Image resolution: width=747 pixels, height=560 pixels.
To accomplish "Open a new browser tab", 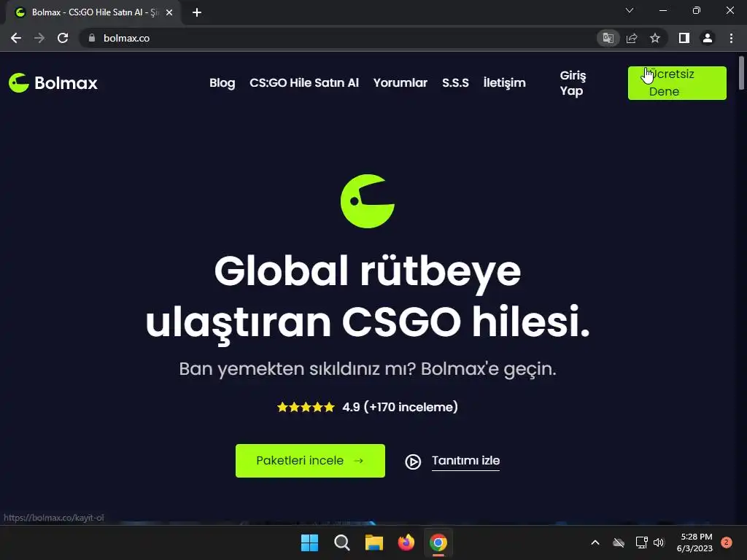I will tap(197, 12).
